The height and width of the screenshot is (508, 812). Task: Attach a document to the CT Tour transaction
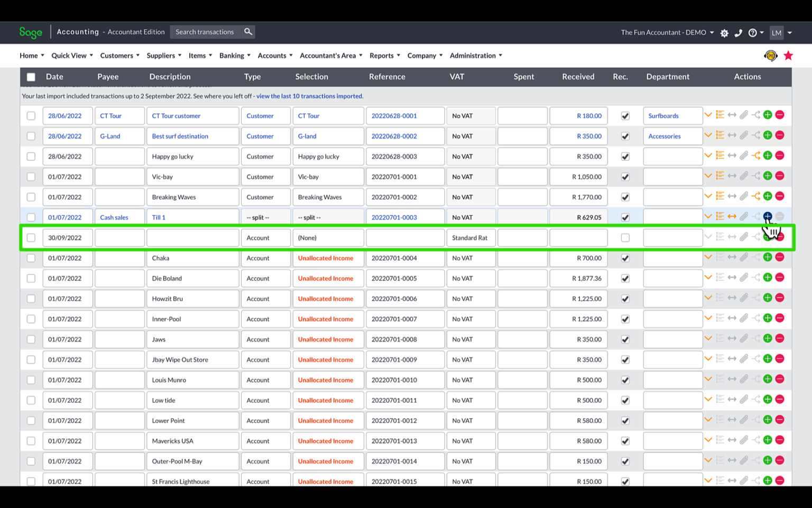click(x=744, y=114)
